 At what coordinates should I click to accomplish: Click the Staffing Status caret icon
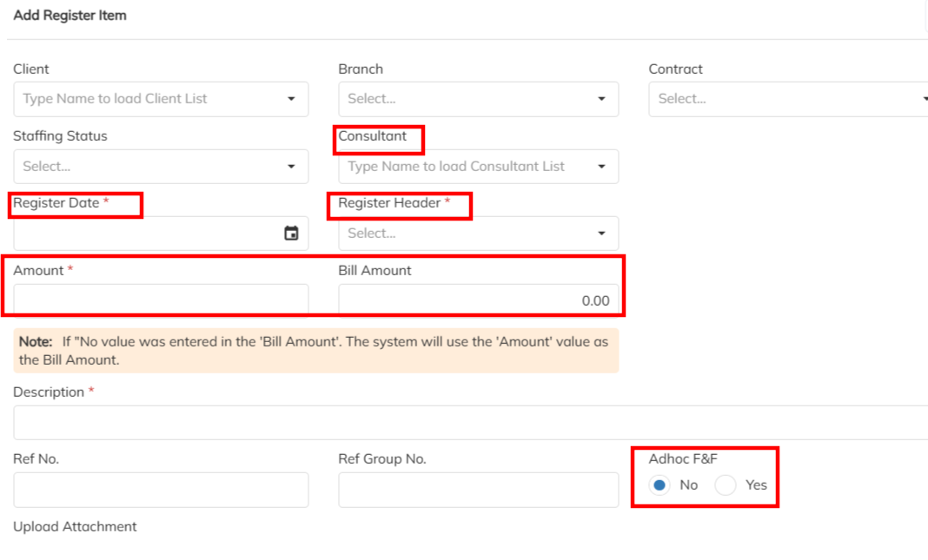tap(291, 166)
